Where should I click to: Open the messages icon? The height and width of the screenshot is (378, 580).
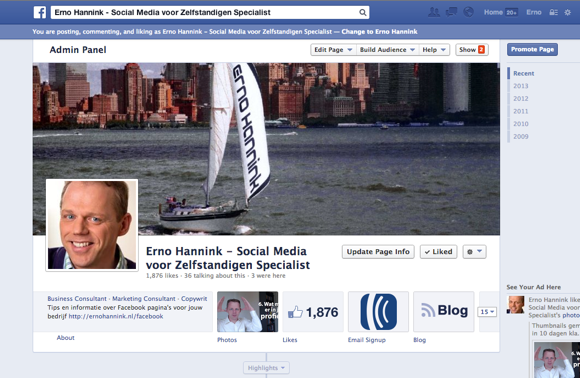(x=451, y=12)
